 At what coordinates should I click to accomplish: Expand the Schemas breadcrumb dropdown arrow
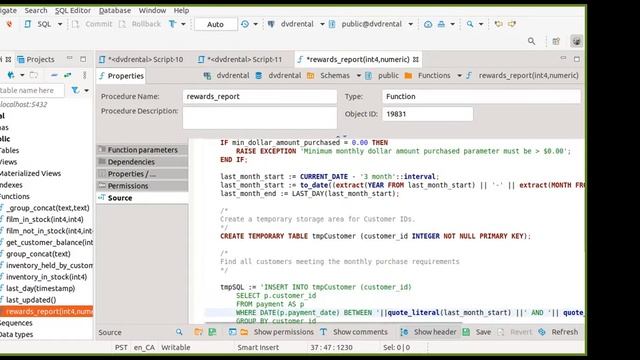(x=358, y=76)
